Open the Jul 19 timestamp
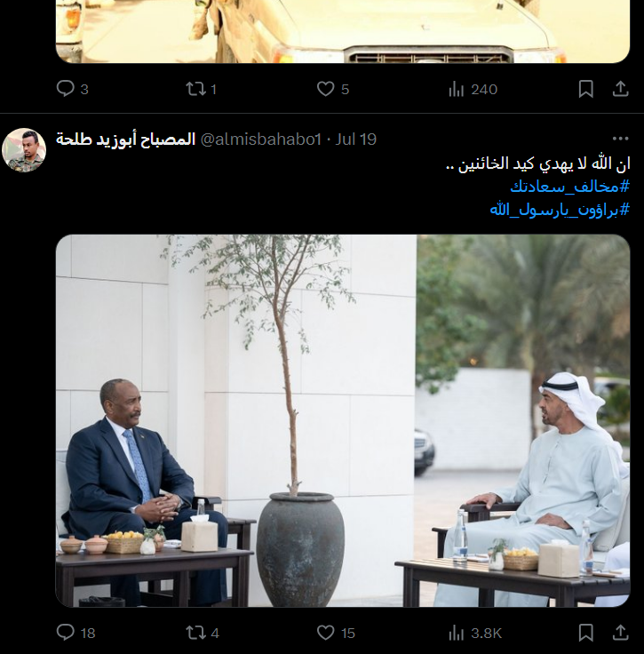This screenshot has width=644, height=654. tap(356, 140)
